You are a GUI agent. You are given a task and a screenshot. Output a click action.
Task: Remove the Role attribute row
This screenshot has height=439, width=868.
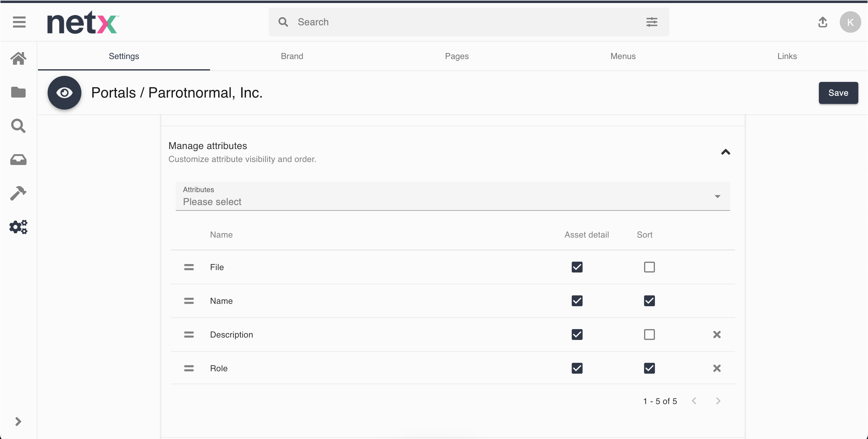tap(717, 368)
